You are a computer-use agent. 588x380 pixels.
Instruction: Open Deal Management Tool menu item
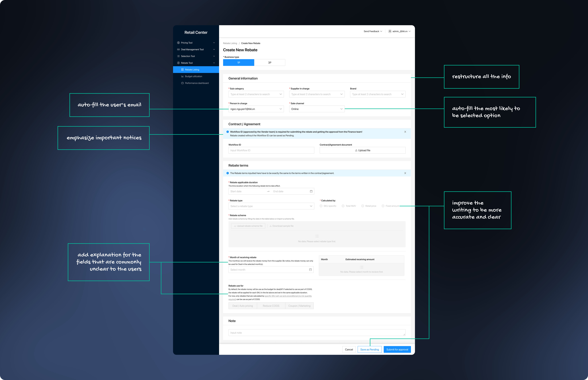coord(196,49)
